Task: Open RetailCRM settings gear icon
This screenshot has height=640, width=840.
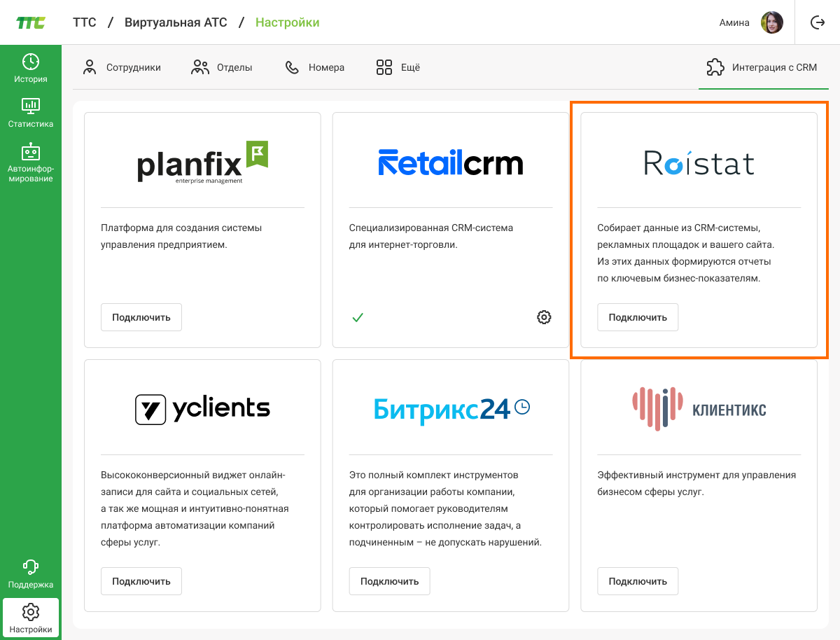Action: [544, 317]
